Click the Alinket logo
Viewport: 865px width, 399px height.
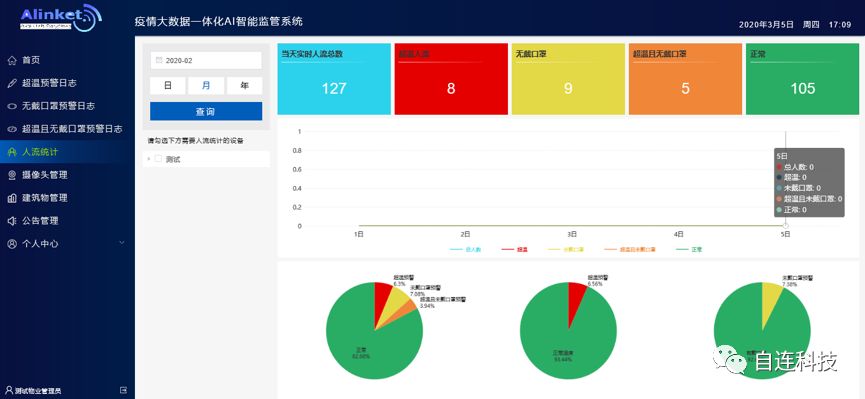(x=61, y=19)
